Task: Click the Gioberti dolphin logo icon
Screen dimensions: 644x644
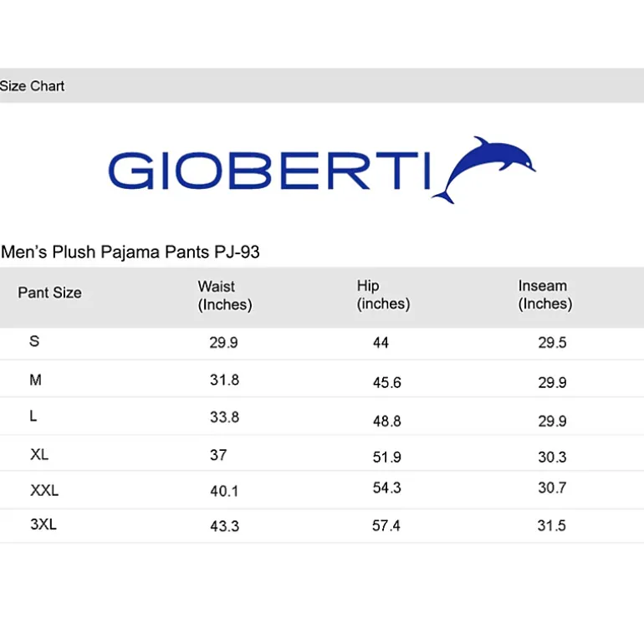Action: pyautogui.click(x=483, y=170)
